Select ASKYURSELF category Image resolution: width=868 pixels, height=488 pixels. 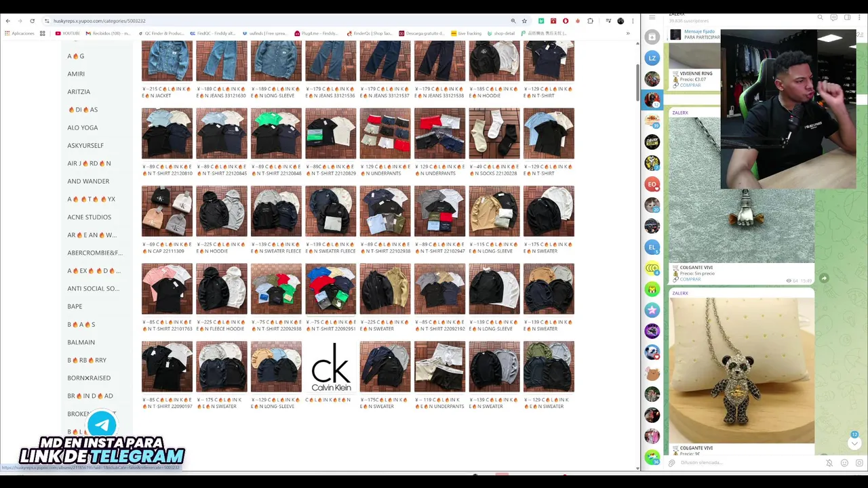(85, 145)
